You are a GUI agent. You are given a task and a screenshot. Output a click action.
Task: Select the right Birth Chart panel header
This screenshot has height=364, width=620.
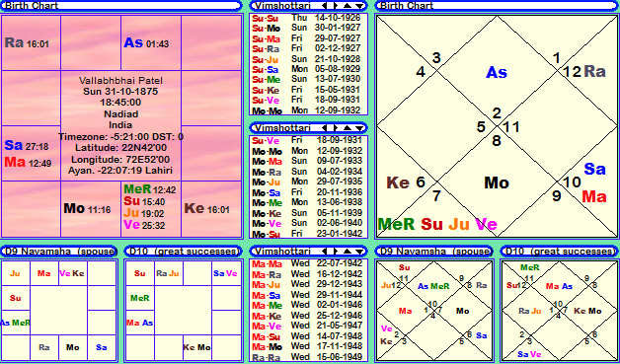click(497, 6)
